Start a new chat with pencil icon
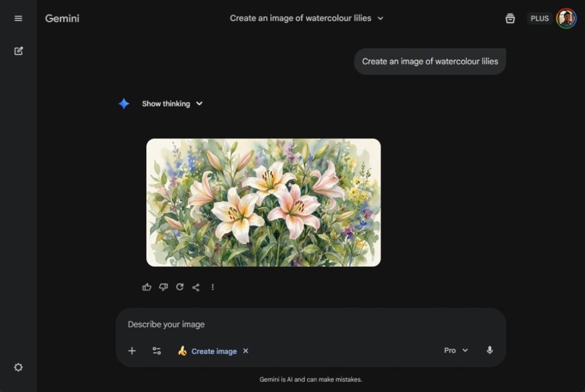Screen dimensions: 585x392 (x=18, y=51)
